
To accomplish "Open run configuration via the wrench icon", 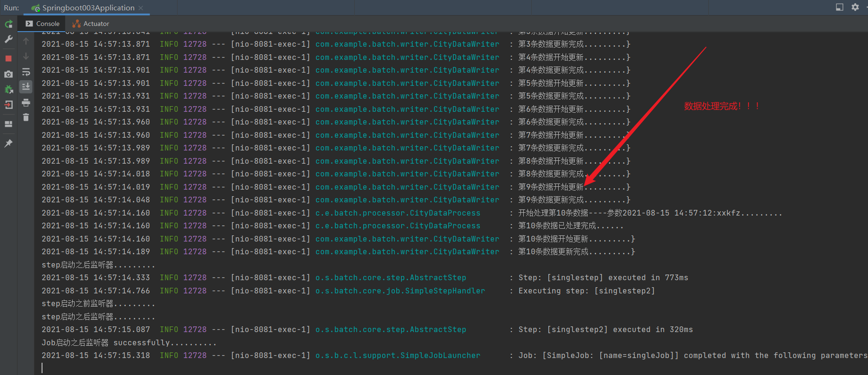I will click(x=9, y=40).
